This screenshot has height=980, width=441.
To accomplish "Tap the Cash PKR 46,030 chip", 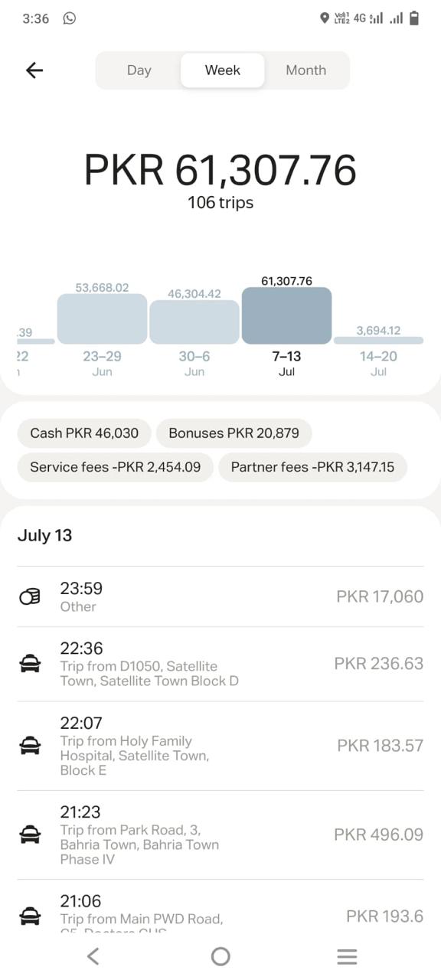I will pyautogui.click(x=84, y=433).
